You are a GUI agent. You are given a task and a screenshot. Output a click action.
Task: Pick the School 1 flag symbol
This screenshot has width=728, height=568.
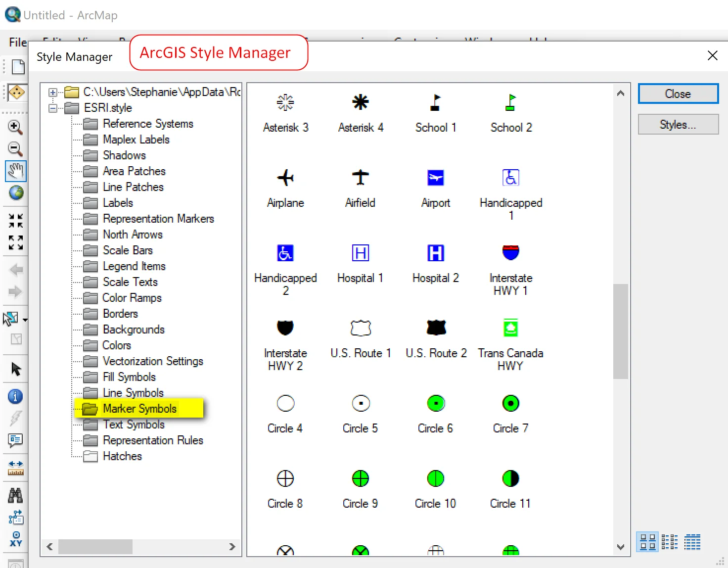coord(435,103)
